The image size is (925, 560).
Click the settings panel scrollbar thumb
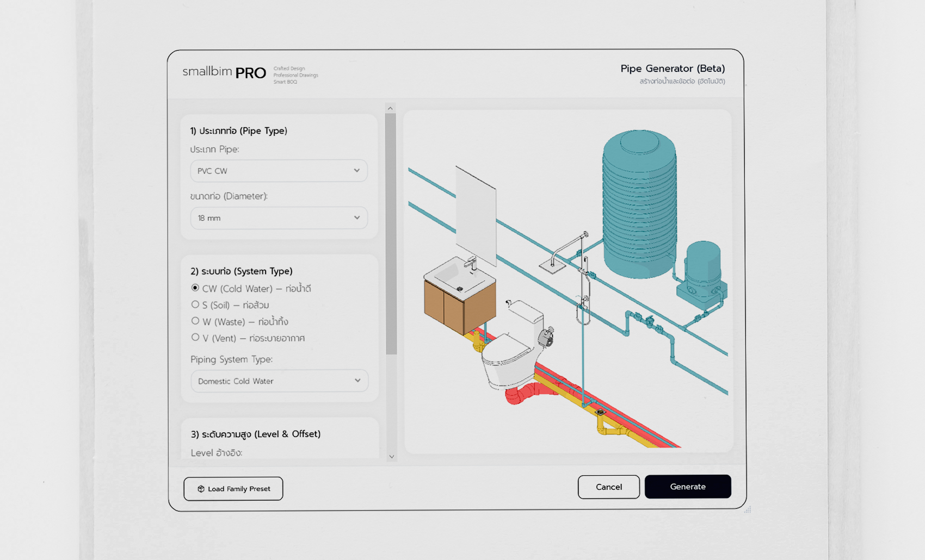click(x=391, y=234)
